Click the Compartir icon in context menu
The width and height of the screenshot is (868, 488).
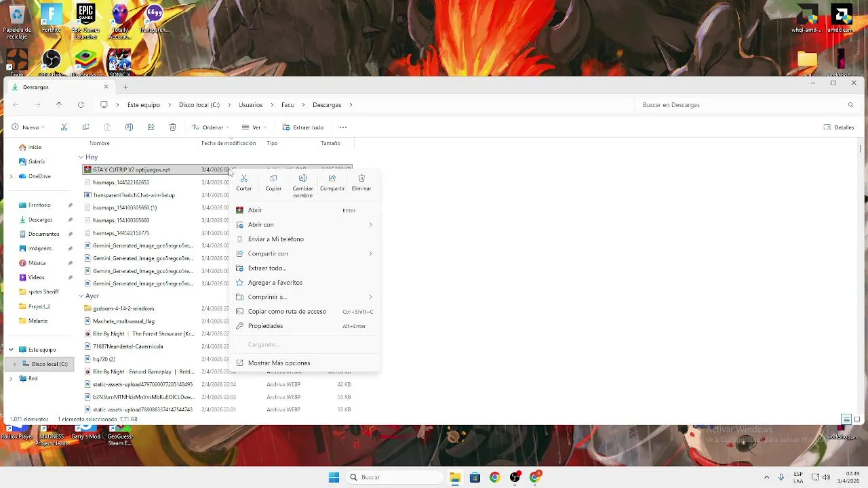(x=332, y=178)
